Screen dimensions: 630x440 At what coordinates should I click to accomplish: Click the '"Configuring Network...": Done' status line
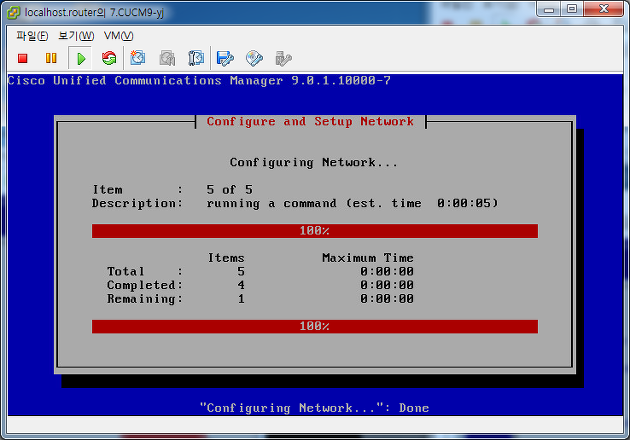[x=315, y=408]
